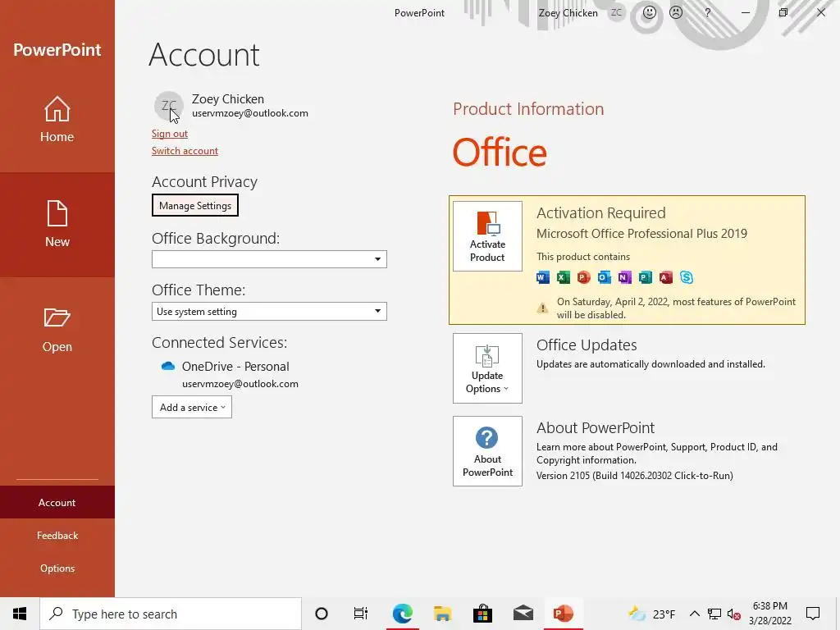Viewport: 840px width, 630px height.
Task: Click the Outlook app icon in product list
Action: (605, 277)
